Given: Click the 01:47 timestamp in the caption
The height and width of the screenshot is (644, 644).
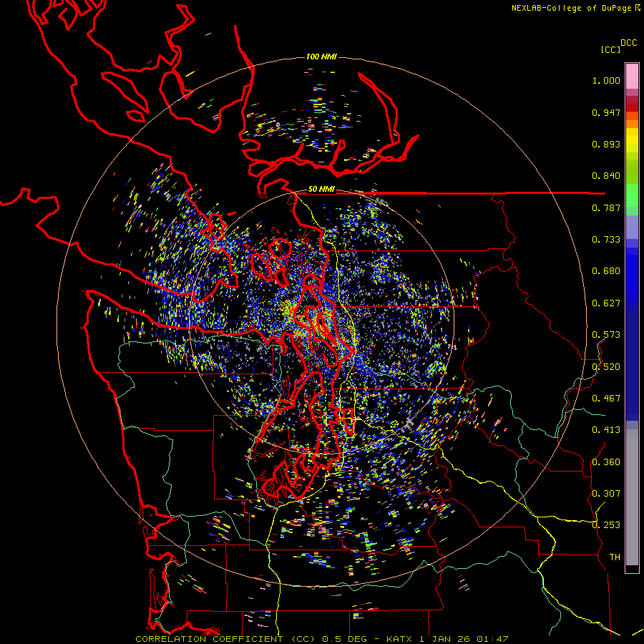Looking at the screenshot, I should (492, 639).
